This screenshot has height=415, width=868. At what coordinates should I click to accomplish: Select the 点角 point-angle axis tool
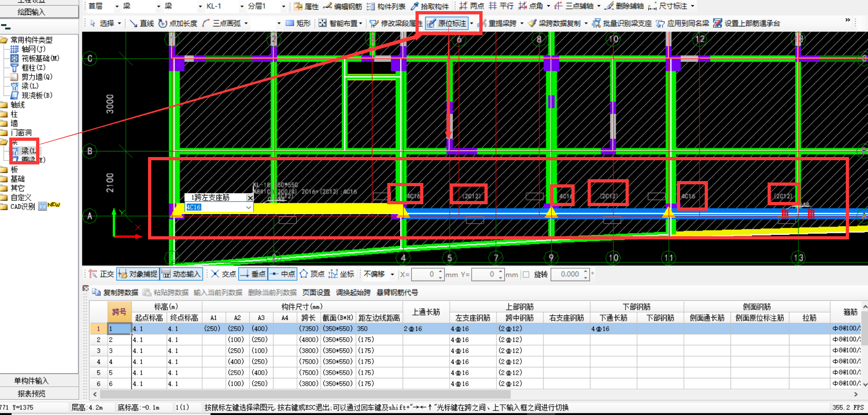click(530, 6)
